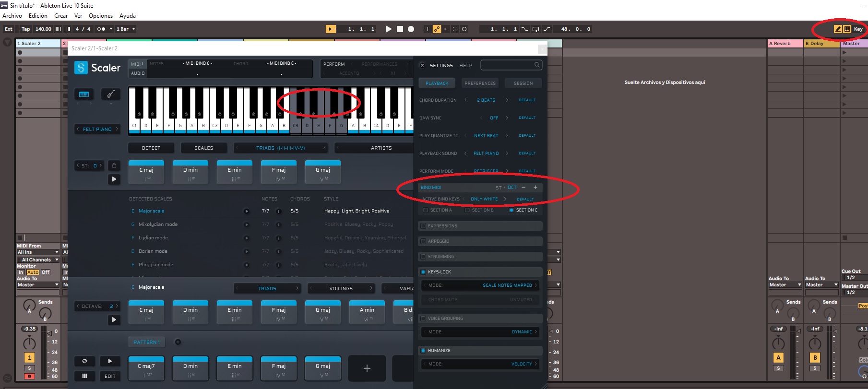The width and height of the screenshot is (868, 389).
Task: Enable the ARPEGGIO checkbox
Action: click(x=423, y=241)
